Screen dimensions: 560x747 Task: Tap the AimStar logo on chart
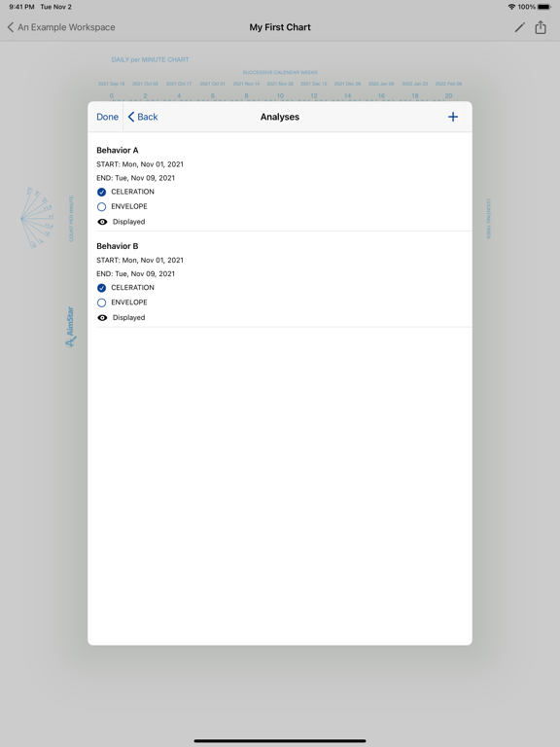70,327
